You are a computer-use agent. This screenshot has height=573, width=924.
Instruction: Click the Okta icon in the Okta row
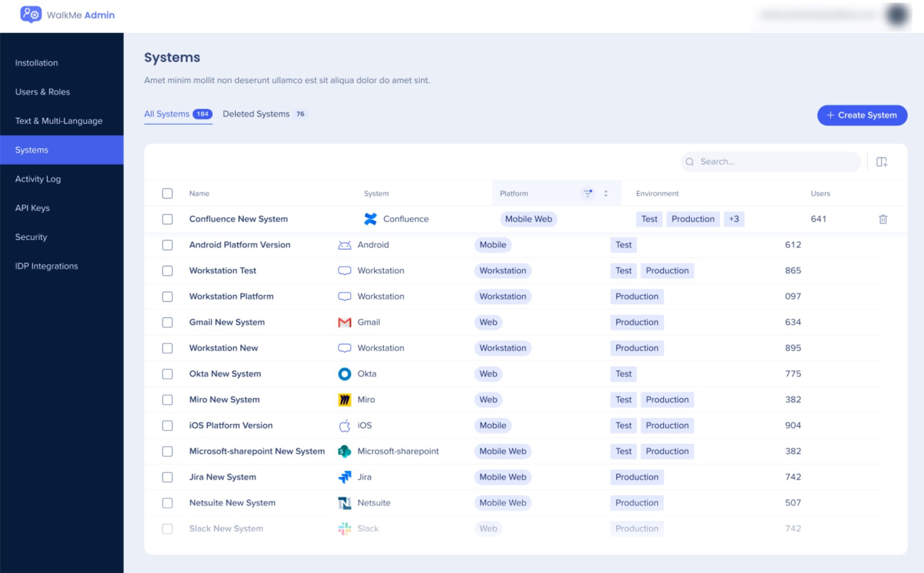coord(344,374)
